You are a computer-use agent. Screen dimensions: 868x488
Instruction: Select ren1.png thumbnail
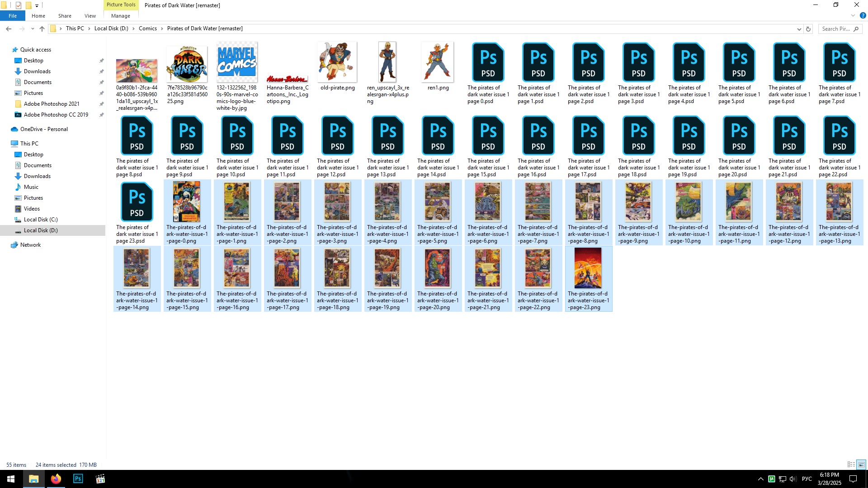pyautogui.click(x=438, y=62)
